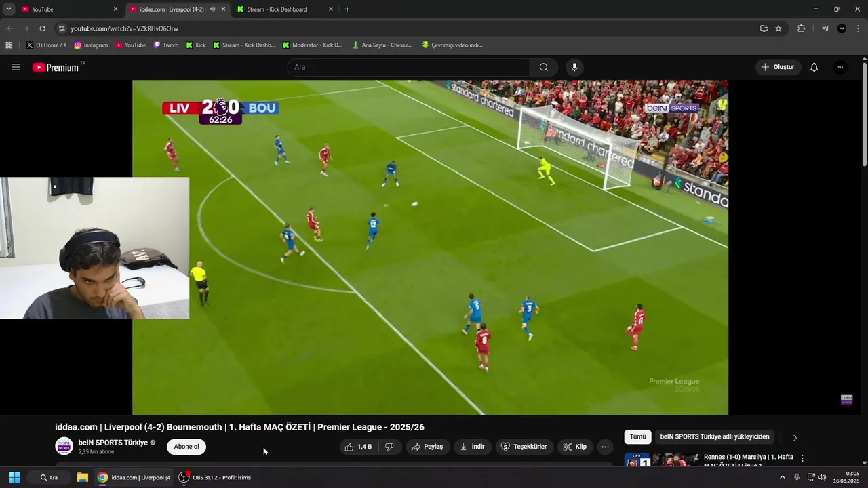Close the Stream - Kick Dashboard tab
868x488 pixels.
[331, 9]
